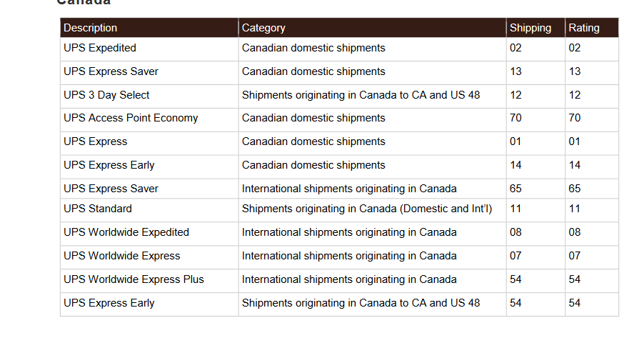Select shipping code 01 for UPS Express

tap(535, 144)
